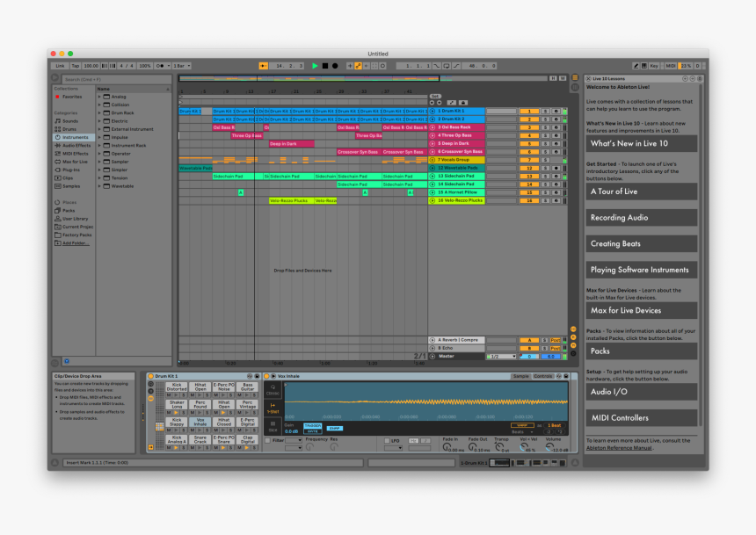Viewport: 756px width, 535px height.
Task: Switch to the Controls tab of Vox Inhale
Action: click(543, 376)
